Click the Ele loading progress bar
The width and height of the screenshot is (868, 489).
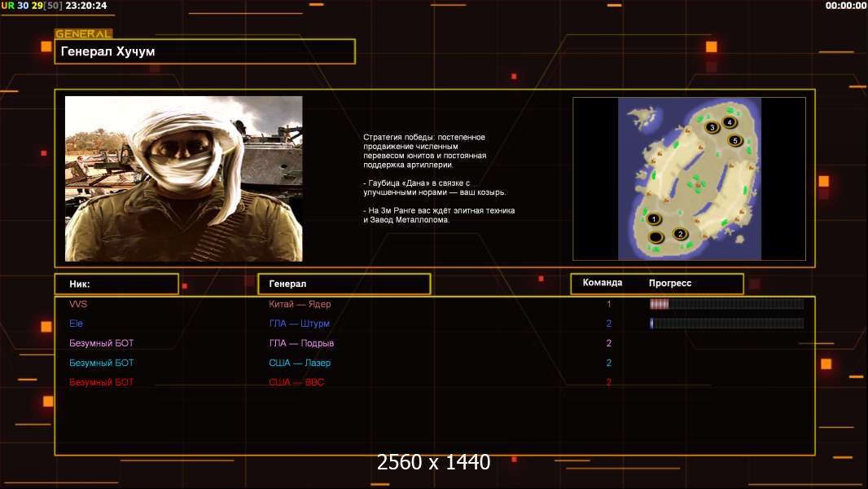pos(726,324)
